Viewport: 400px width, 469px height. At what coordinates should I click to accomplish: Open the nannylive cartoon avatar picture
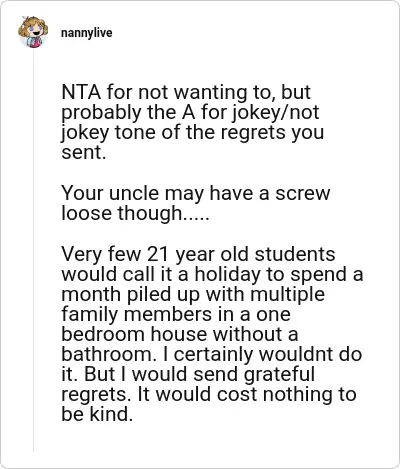[33, 32]
